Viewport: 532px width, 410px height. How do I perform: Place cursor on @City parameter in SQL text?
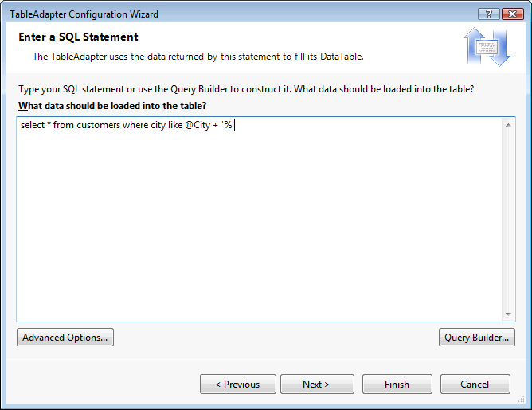pyautogui.click(x=197, y=126)
